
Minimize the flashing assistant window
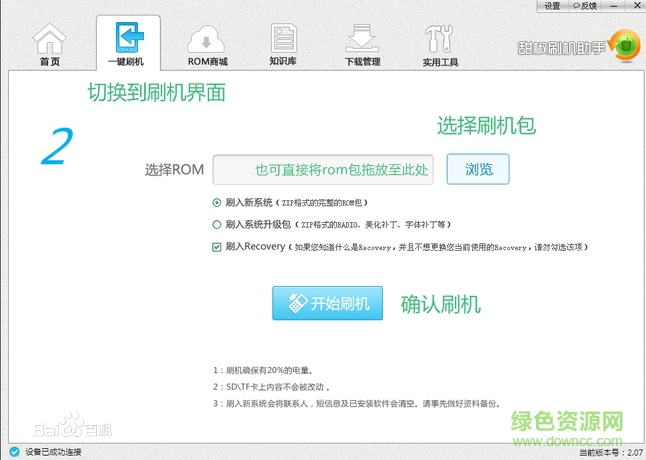(x=613, y=6)
